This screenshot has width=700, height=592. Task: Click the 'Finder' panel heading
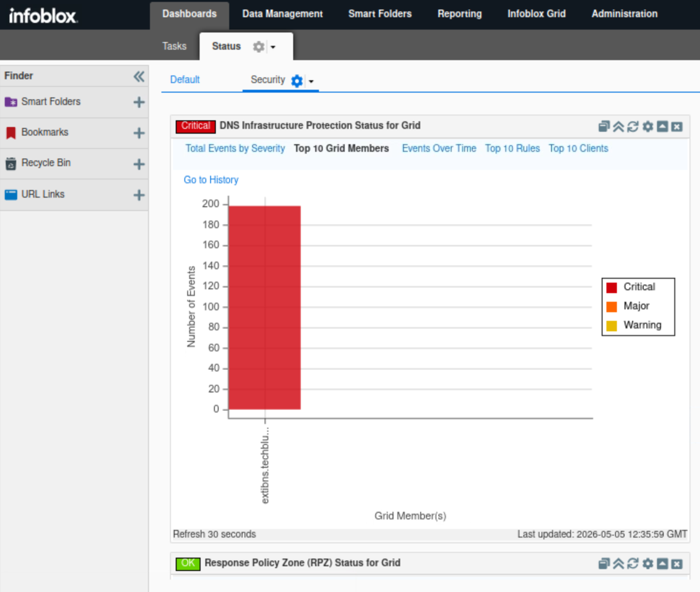pyautogui.click(x=19, y=76)
